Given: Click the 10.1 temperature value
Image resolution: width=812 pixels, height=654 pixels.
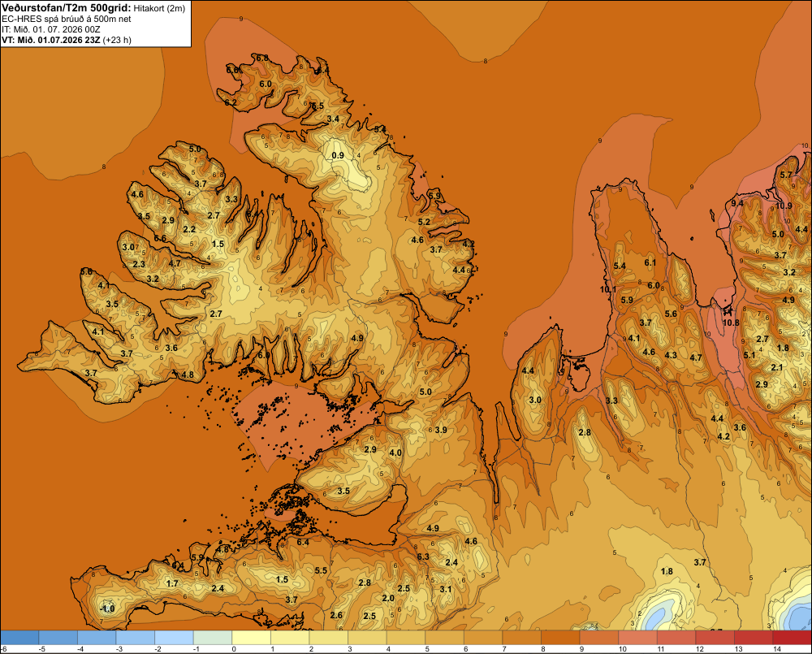Looking at the screenshot, I should (608, 290).
